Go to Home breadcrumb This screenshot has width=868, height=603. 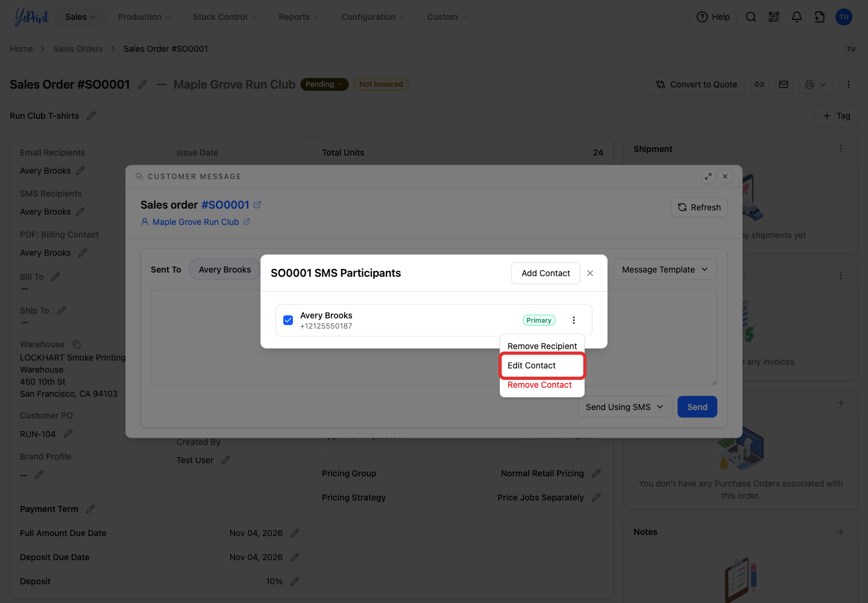tap(21, 49)
